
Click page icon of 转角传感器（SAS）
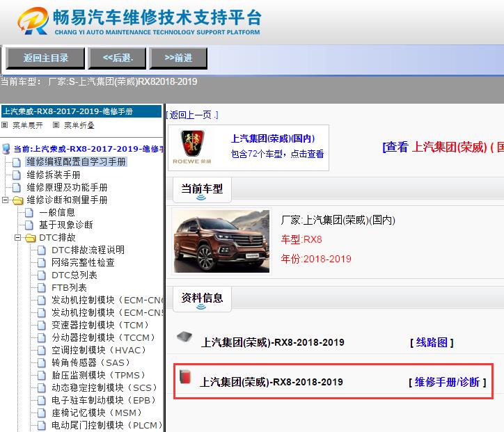click(x=42, y=363)
